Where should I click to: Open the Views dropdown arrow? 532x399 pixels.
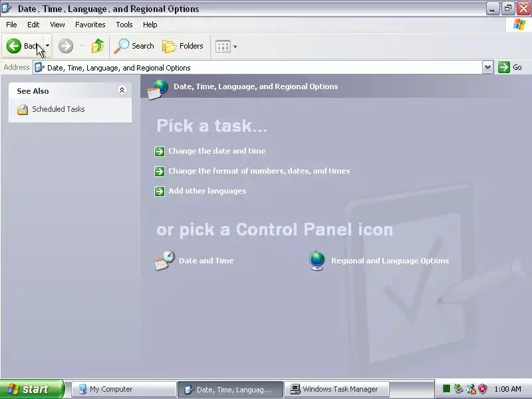235,47
